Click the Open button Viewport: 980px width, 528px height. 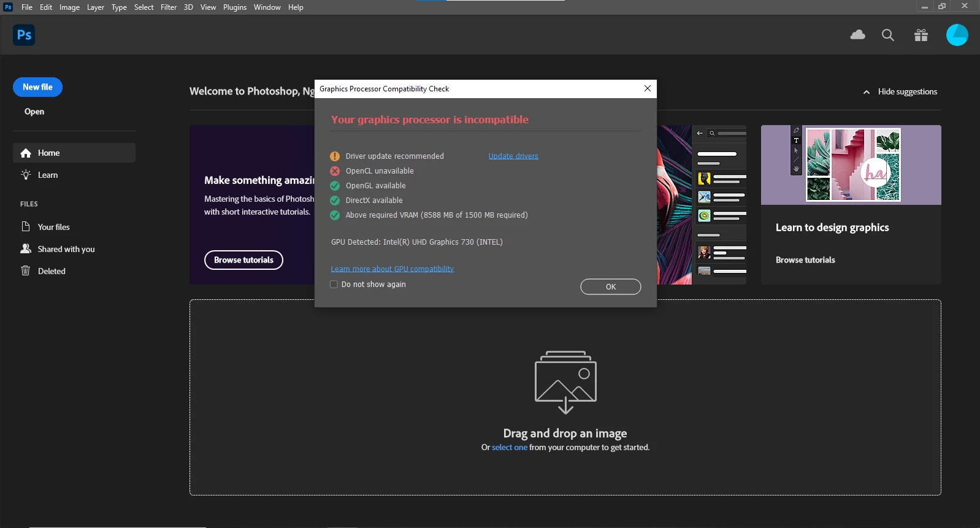pyautogui.click(x=34, y=112)
